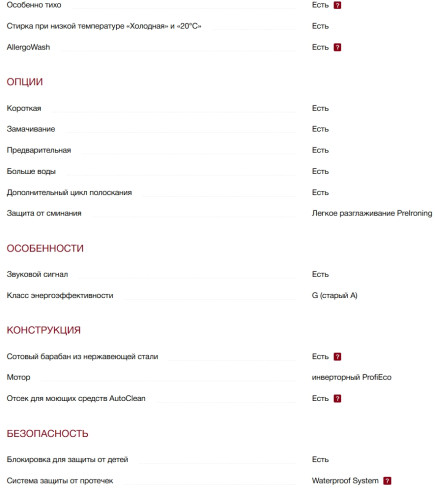Click the КОНСТРУКЦИЯ section heading
Screen dimensions: 435x500
point(44,330)
